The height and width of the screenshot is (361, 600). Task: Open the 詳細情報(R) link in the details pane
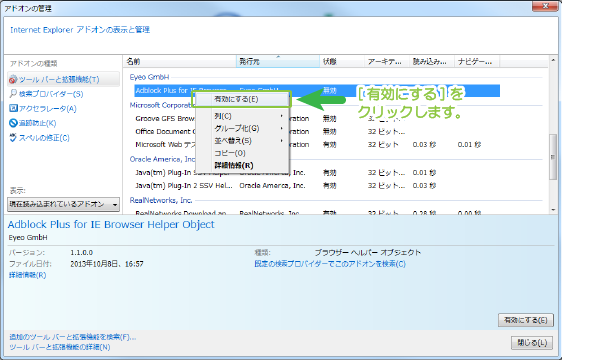28,275
